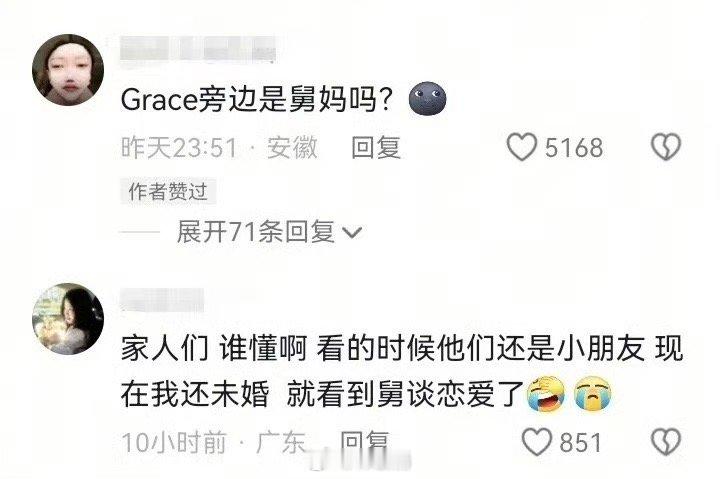The image size is (720, 479).
Task: Tap the rolling laughing emoji
Action: click(x=546, y=394)
